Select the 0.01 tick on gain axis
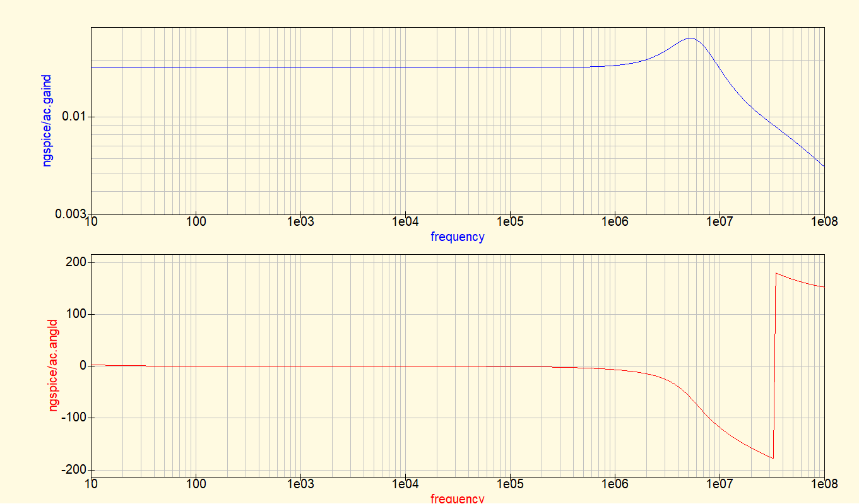The height and width of the screenshot is (504, 859). pyautogui.click(x=74, y=117)
